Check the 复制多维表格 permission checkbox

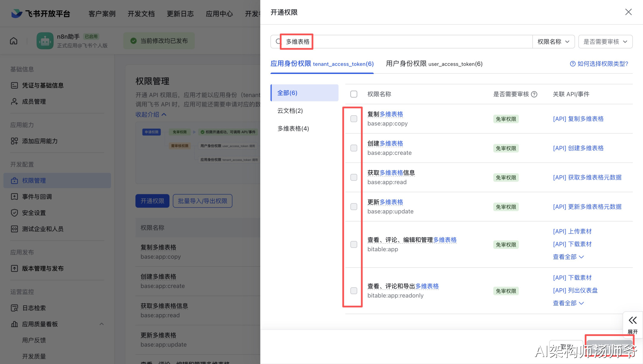tap(354, 119)
